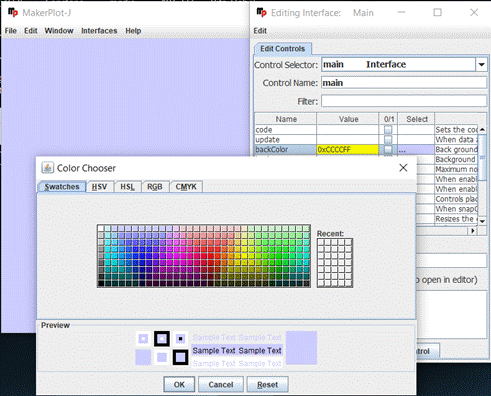The image size is (491, 396).
Task: Close the Color Chooser dialog
Action: click(x=403, y=168)
